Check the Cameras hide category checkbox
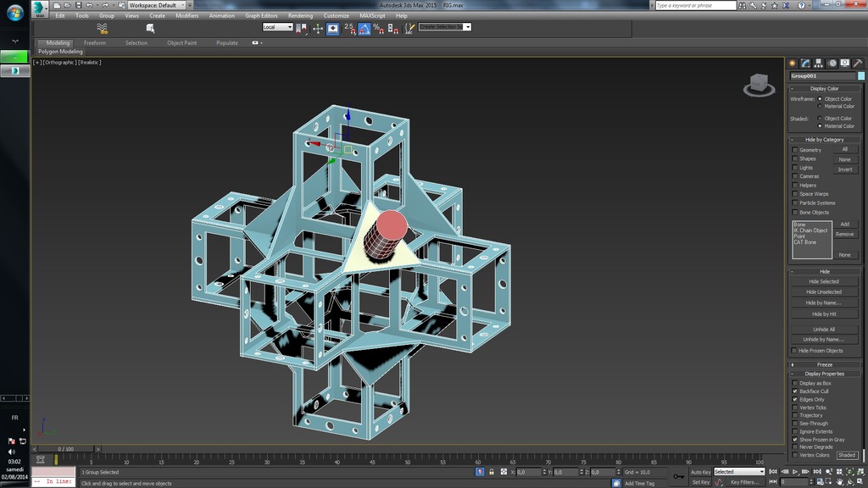Image resolution: width=868 pixels, height=488 pixels. click(x=795, y=176)
